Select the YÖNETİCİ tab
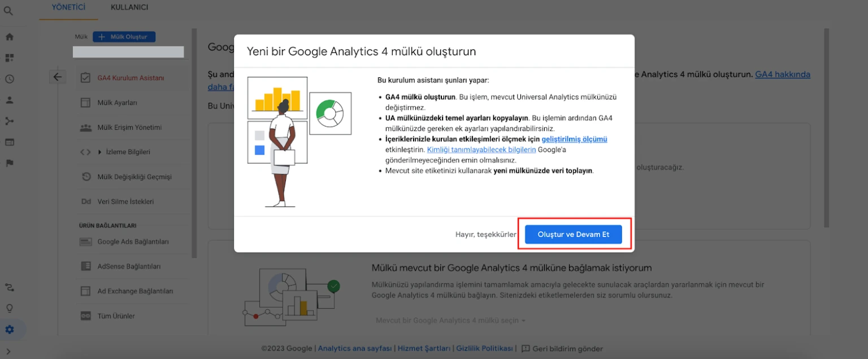The width and height of the screenshot is (868, 359). [68, 7]
